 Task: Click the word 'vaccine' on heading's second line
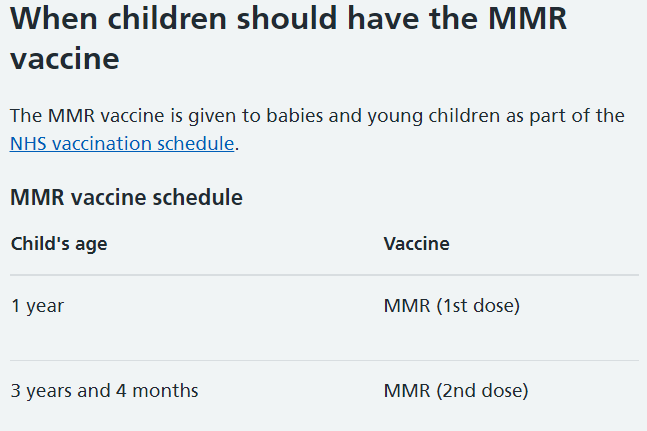point(65,59)
